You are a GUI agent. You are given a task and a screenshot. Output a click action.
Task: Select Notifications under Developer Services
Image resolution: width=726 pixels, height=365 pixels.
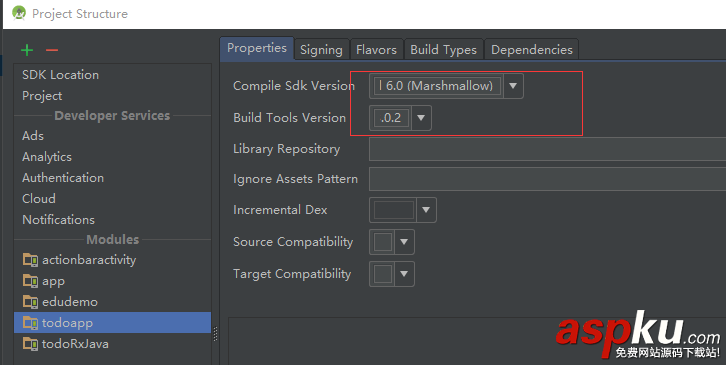coord(58,220)
